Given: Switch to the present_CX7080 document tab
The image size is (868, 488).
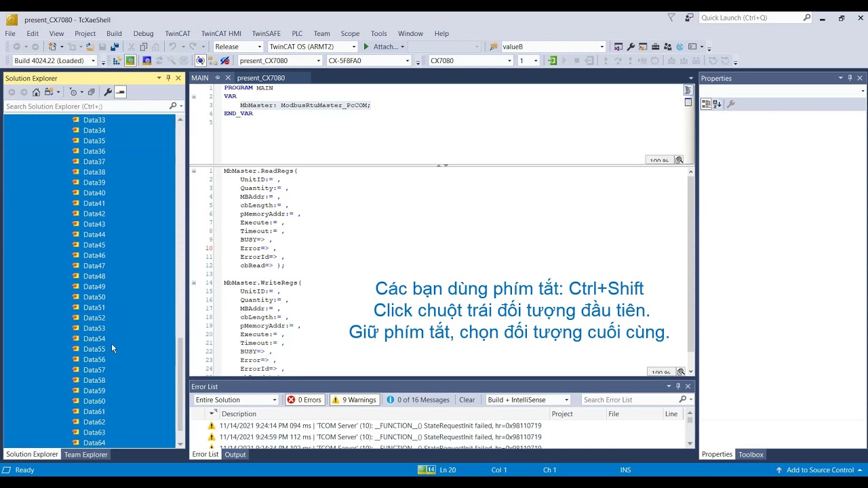Looking at the screenshot, I should click(x=261, y=78).
